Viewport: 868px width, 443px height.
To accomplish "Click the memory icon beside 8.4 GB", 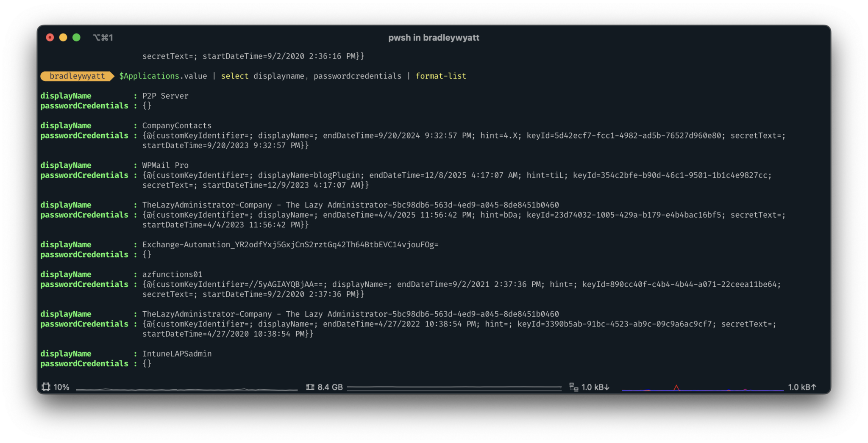I will pyautogui.click(x=310, y=387).
